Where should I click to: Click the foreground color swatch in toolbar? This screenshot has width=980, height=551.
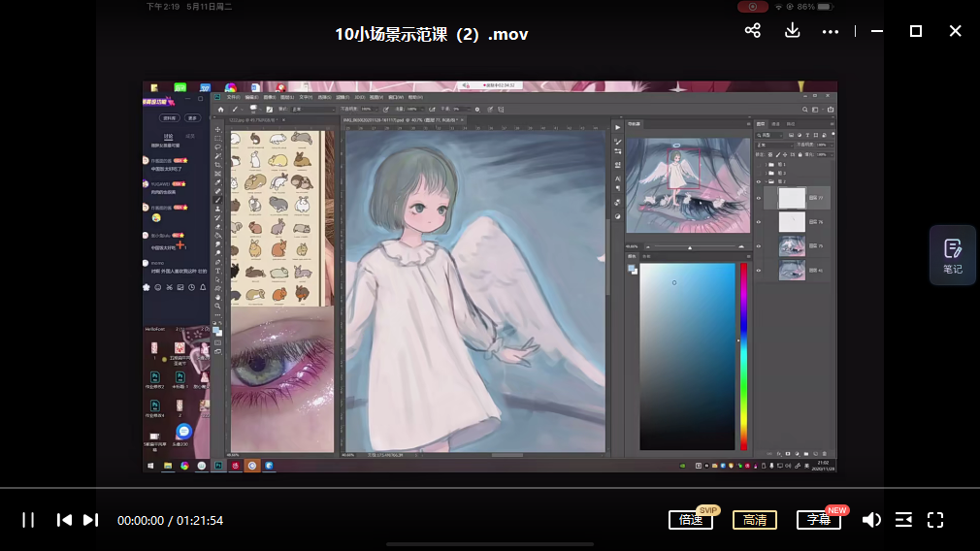pyautogui.click(x=215, y=328)
